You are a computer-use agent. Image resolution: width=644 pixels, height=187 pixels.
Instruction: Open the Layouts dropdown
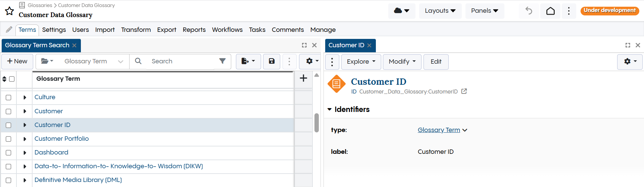pyautogui.click(x=440, y=11)
